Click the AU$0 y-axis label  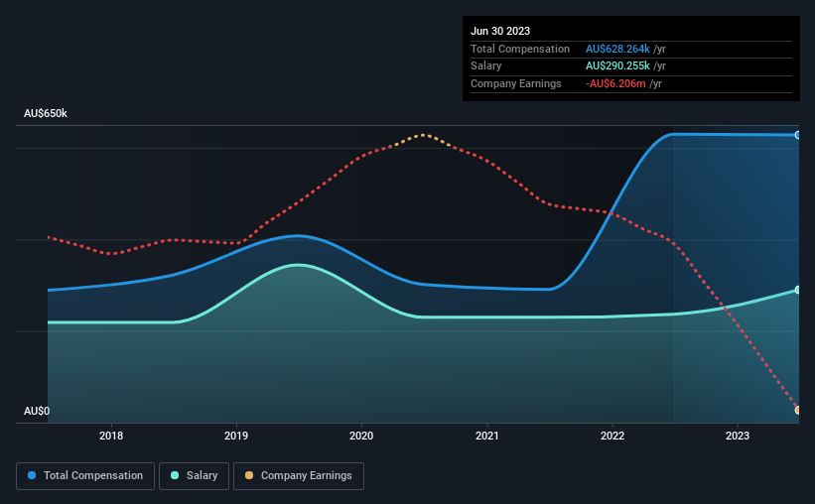point(37,411)
